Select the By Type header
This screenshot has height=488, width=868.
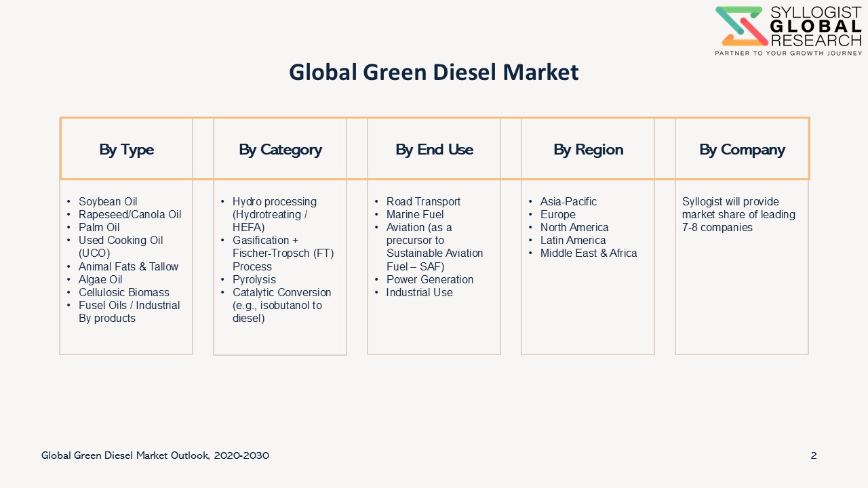[126, 149]
